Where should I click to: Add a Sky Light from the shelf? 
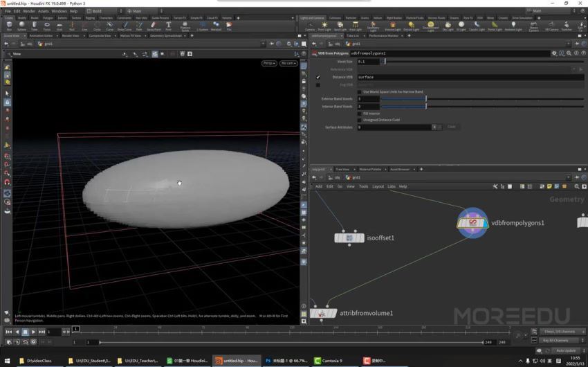coord(448,26)
